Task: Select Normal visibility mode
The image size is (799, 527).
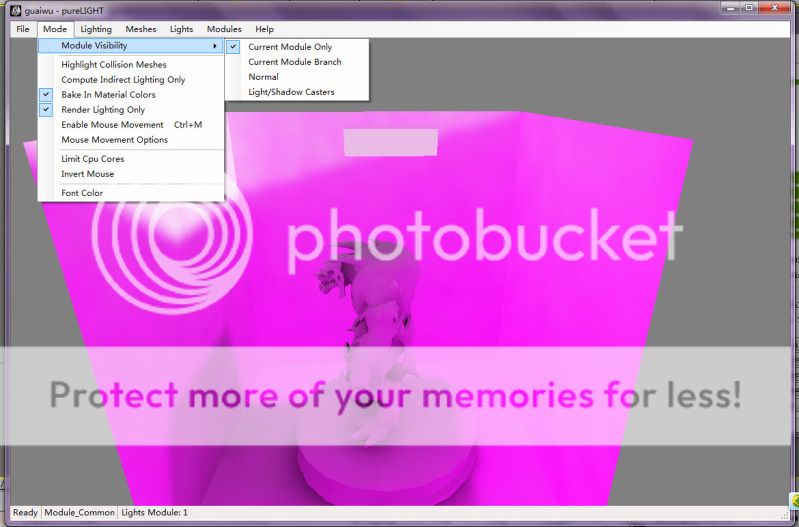Action: click(x=263, y=77)
